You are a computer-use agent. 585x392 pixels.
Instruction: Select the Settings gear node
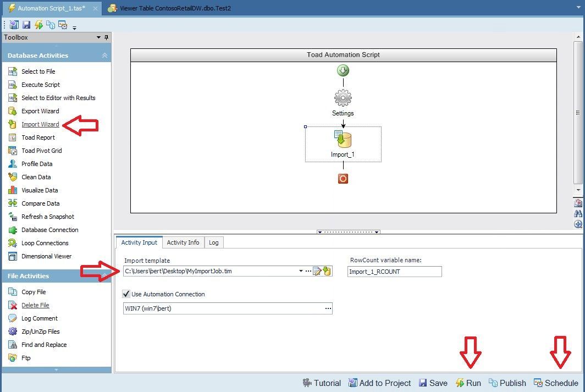[343, 98]
